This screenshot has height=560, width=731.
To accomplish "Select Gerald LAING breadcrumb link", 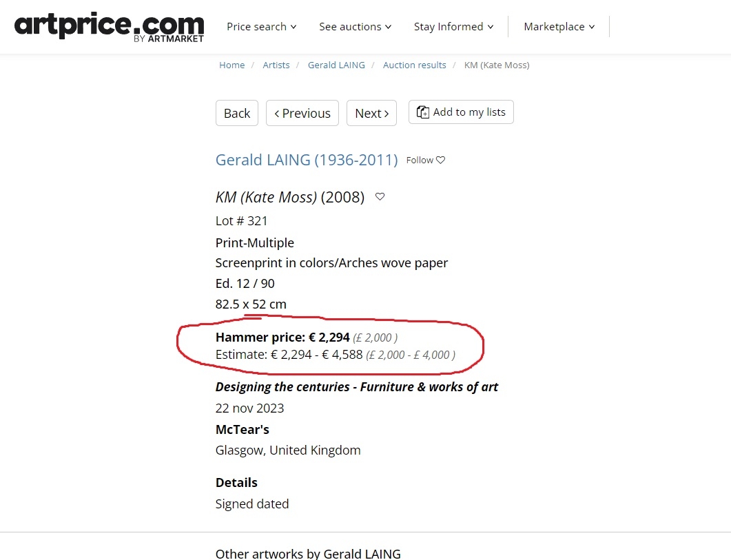I will [336, 65].
